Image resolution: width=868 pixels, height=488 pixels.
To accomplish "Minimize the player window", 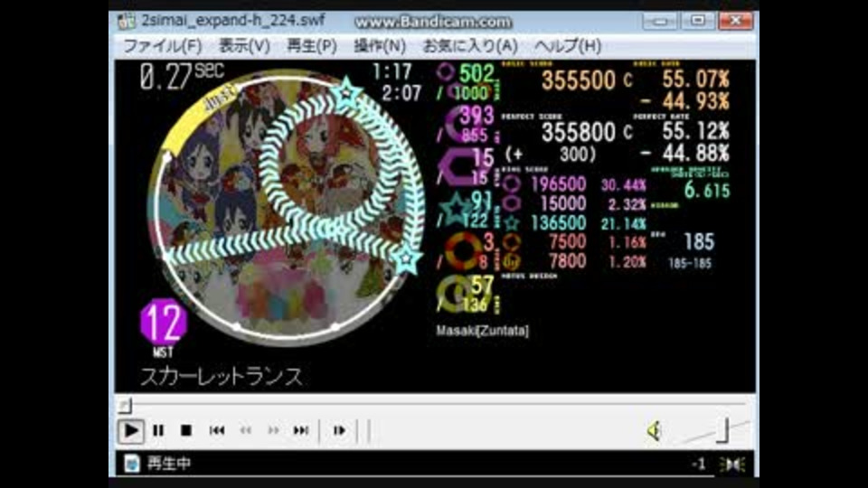I will pyautogui.click(x=660, y=21).
